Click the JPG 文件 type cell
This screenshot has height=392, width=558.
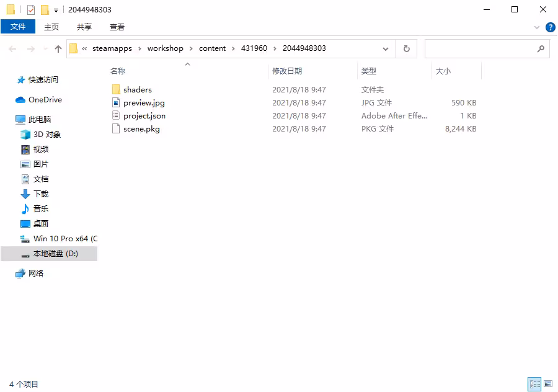click(x=376, y=103)
